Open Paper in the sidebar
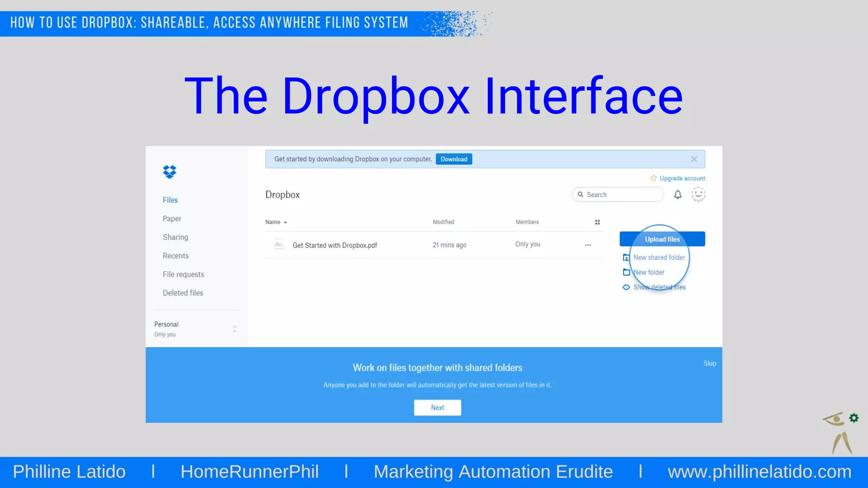Screen dimensions: 868x488 [x=172, y=219]
